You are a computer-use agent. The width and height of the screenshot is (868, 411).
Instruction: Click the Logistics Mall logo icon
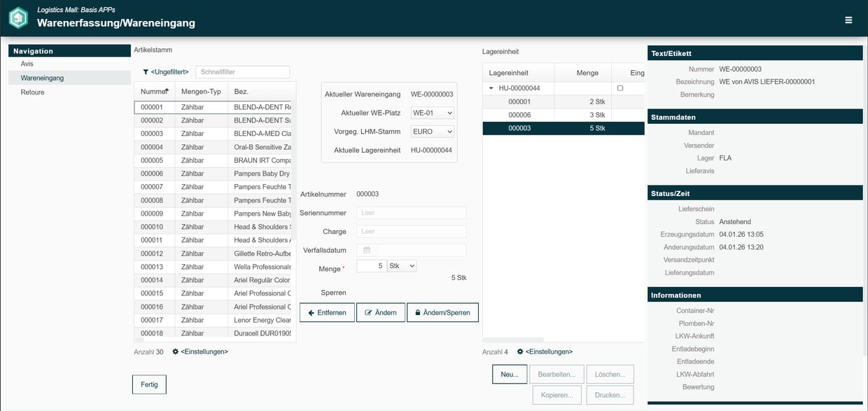18,18
